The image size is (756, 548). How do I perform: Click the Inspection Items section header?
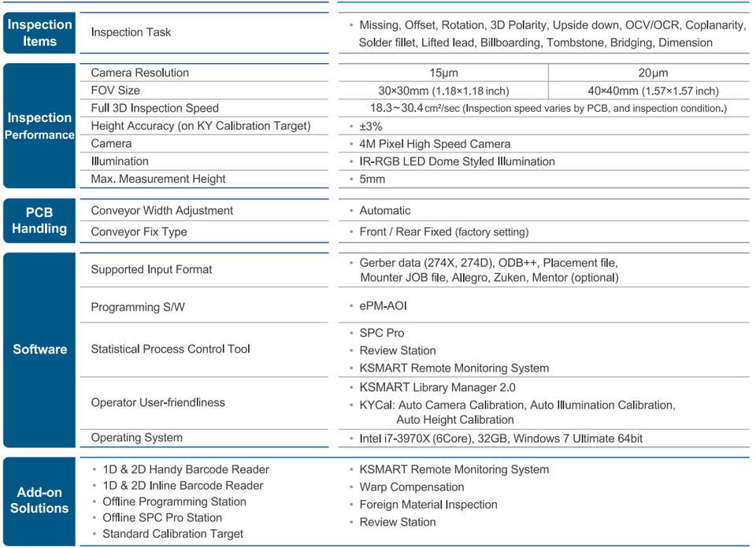(39, 33)
